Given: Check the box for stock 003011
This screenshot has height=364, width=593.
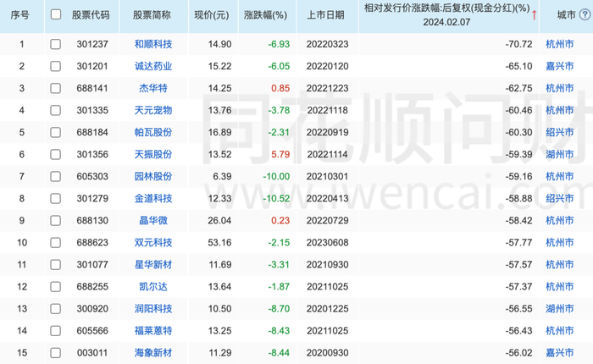Looking at the screenshot, I should 56,353.
